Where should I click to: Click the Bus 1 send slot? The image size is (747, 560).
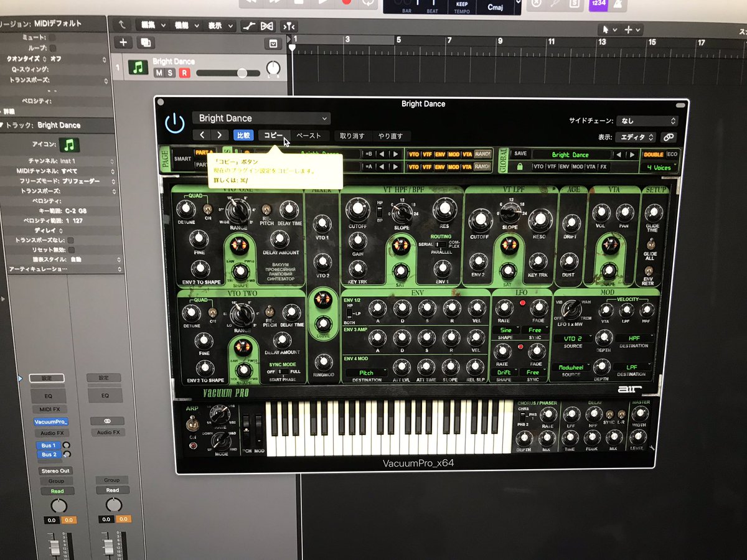[x=47, y=446]
